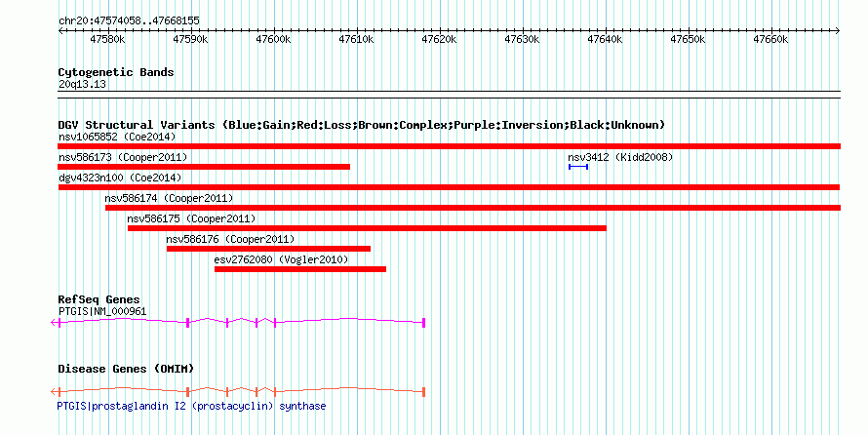868x435 pixels.
Task: Click the 47620k ruler tick label
Action: [x=439, y=39]
